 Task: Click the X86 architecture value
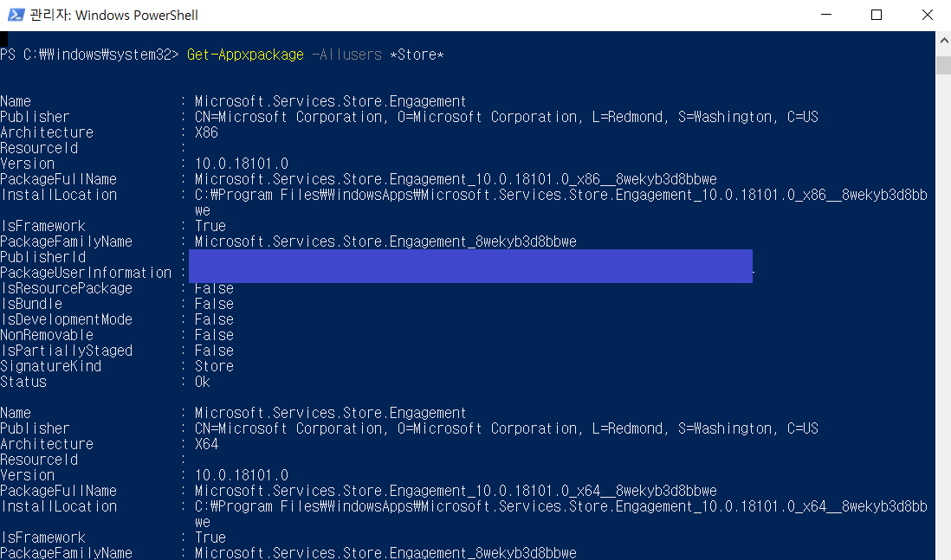pos(206,132)
